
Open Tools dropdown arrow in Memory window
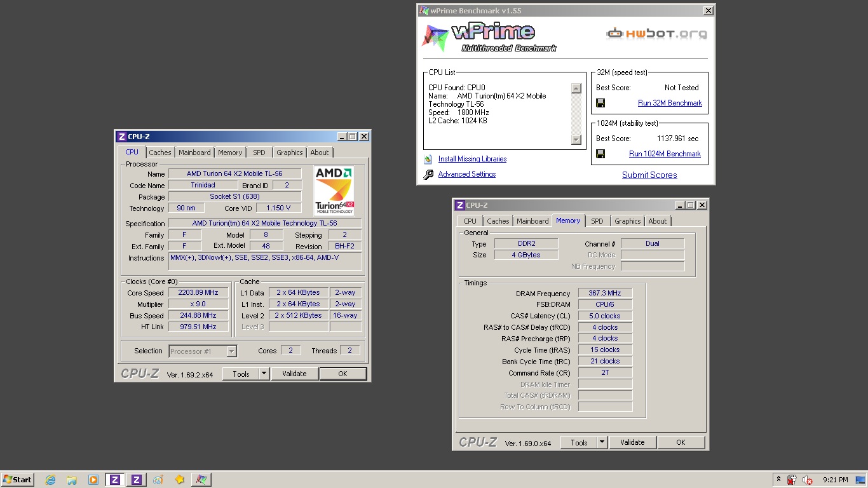[602, 442]
